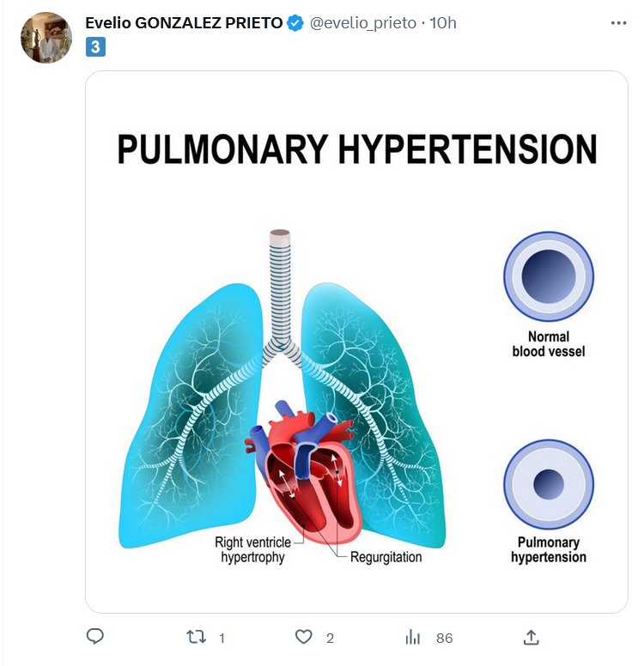Viewport: 644px width, 666px height.
Task: Open view analytics bar chart icon
Action: (x=413, y=637)
